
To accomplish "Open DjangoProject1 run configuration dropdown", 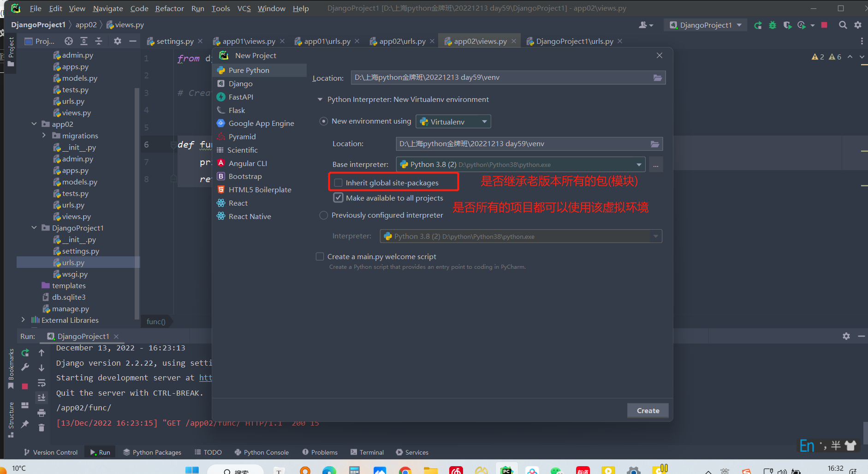I will [x=706, y=25].
